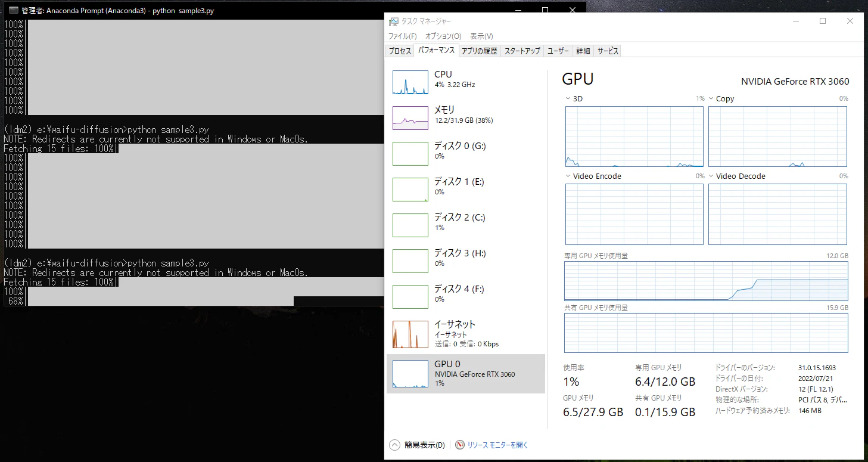Viewport: 868px width, 462px height.
Task: Switch to the スタートアップ tab
Action: coord(522,51)
